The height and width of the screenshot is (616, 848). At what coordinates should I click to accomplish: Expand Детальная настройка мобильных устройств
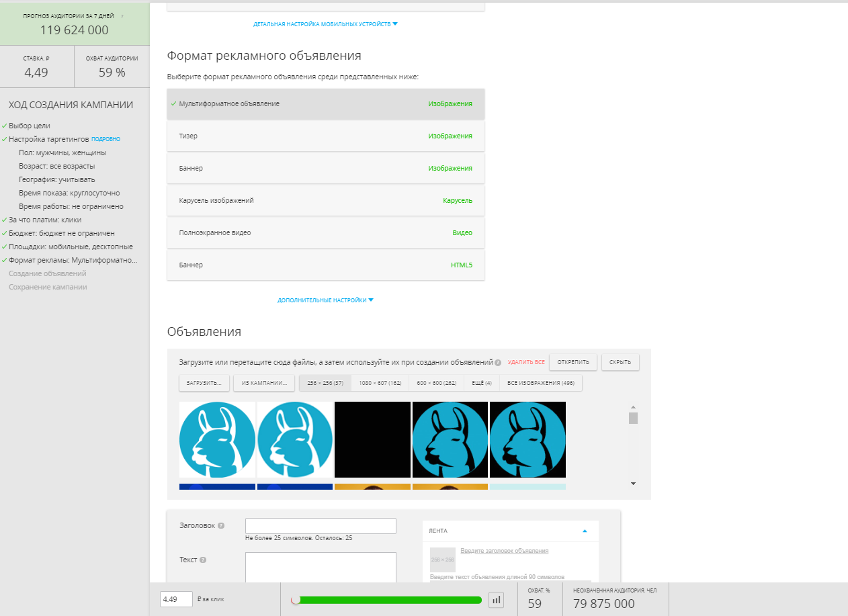(325, 24)
